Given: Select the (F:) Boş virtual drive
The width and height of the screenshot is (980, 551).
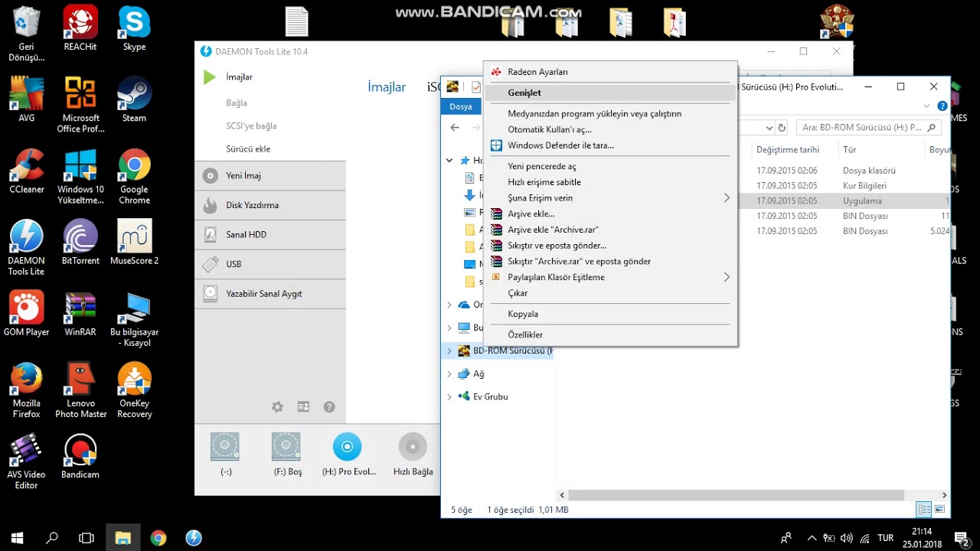Looking at the screenshot, I should click(x=288, y=454).
